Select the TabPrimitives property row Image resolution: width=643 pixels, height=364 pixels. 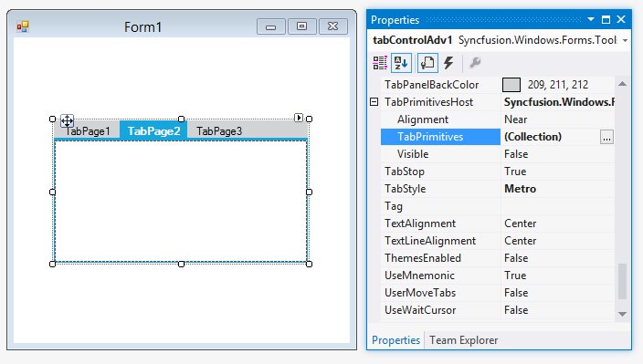[x=498, y=137]
